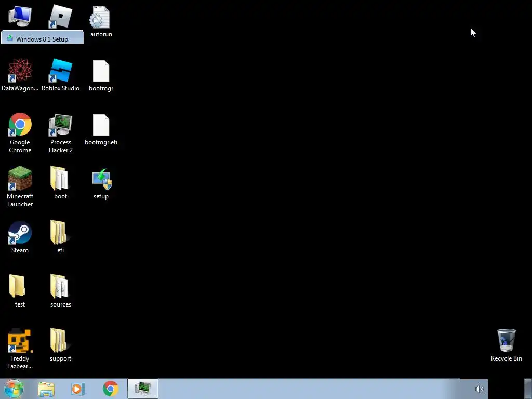
Task: Select the efi folder
Action: click(x=60, y=237)
